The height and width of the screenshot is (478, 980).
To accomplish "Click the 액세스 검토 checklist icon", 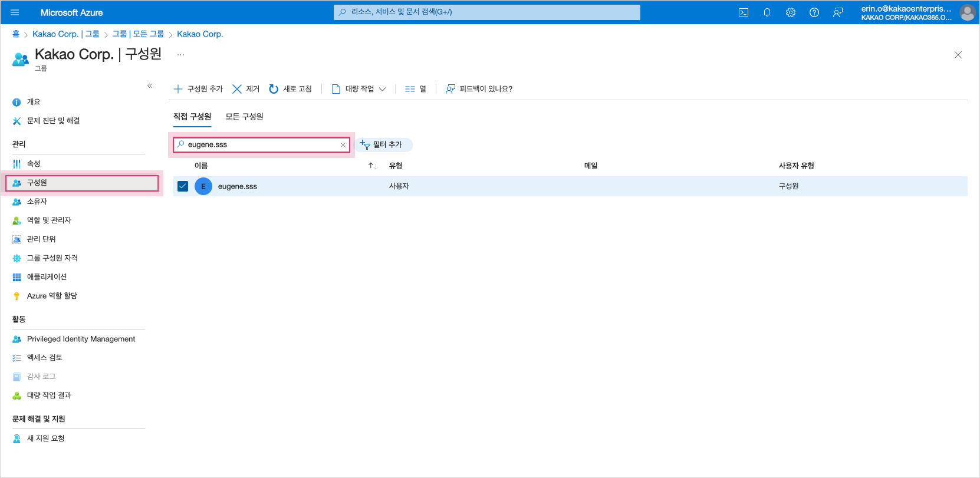I will [x=17, y=358].
